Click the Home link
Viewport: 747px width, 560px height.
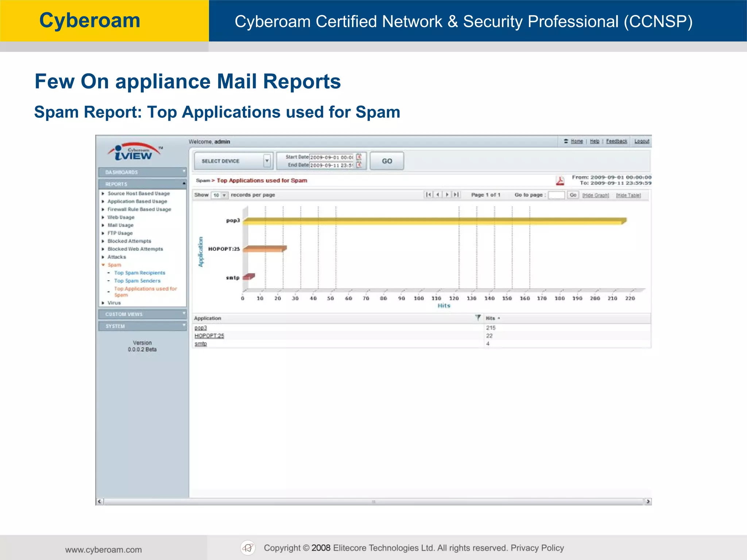tap(577, 141)
